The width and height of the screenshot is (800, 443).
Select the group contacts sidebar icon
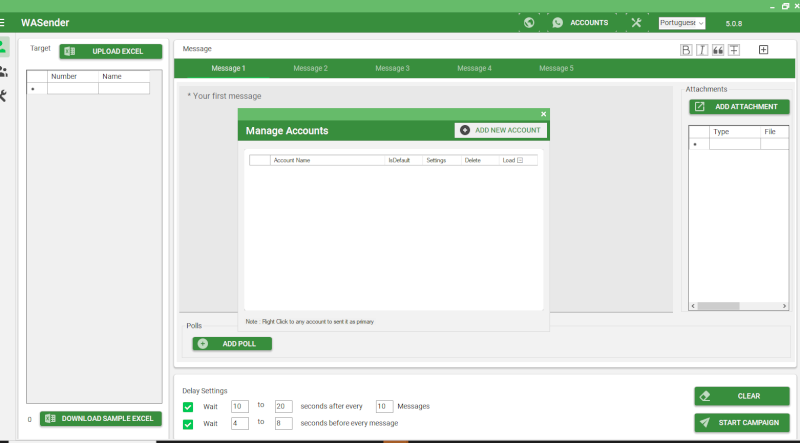[x=3, y=71]
